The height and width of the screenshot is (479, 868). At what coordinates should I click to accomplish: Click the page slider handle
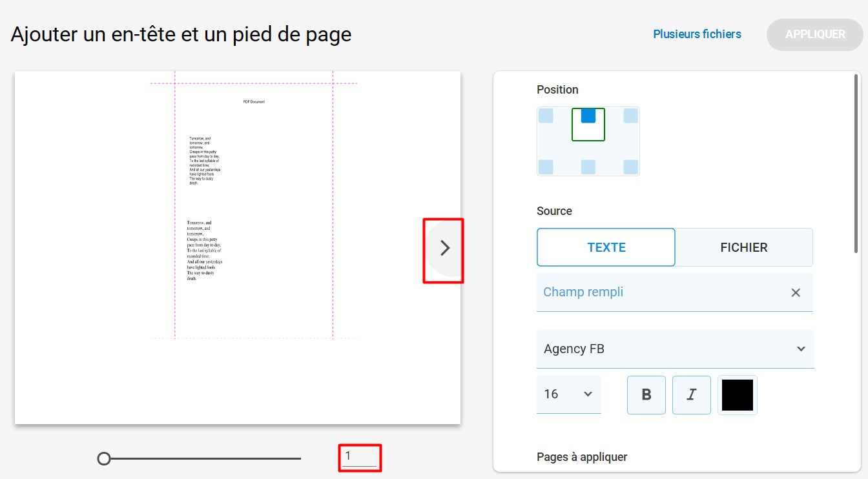click(104, 459)
